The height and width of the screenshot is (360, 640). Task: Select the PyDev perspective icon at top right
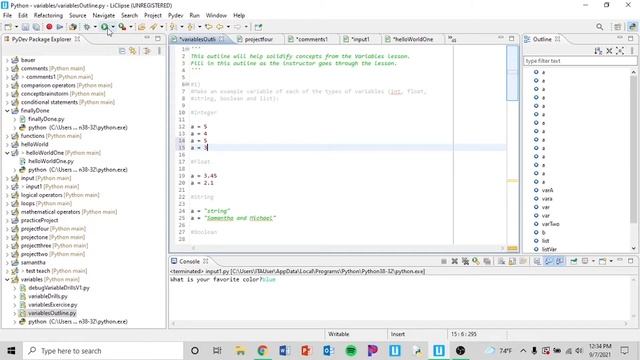coord(632,27)
